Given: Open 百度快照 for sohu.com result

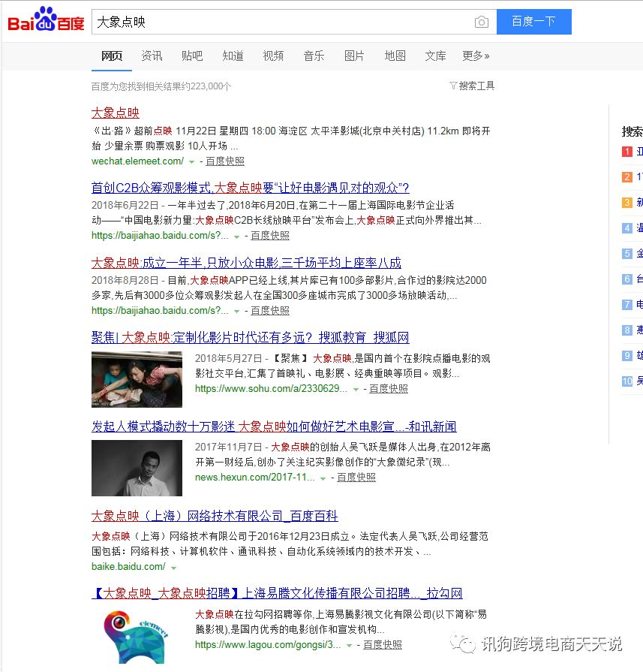Looking at the screenshot, I should (389, 389).
